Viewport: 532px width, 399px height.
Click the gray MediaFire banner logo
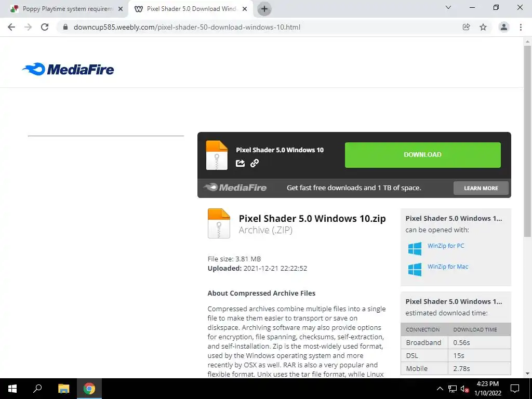tap(235, 187)
